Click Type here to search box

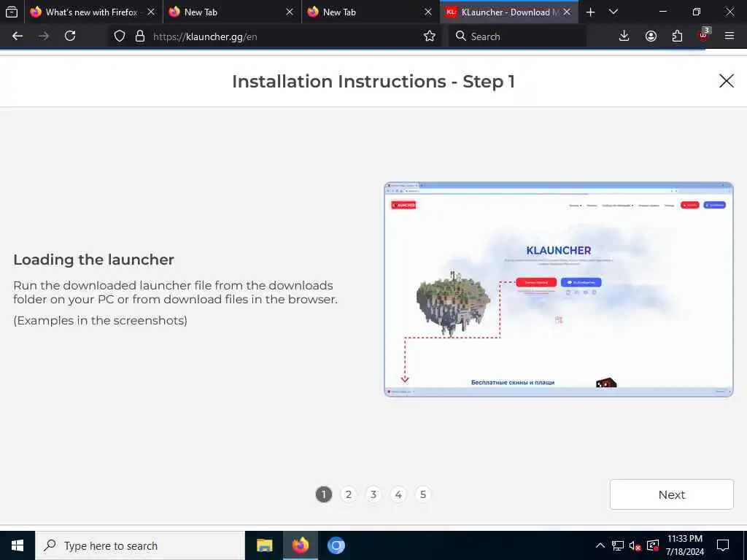[140, 545]
